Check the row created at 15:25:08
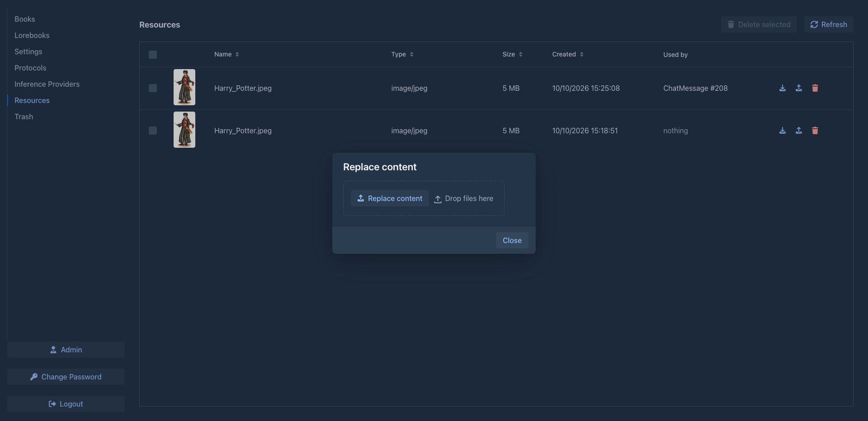868x421 pixels. (x=153, y=88)
